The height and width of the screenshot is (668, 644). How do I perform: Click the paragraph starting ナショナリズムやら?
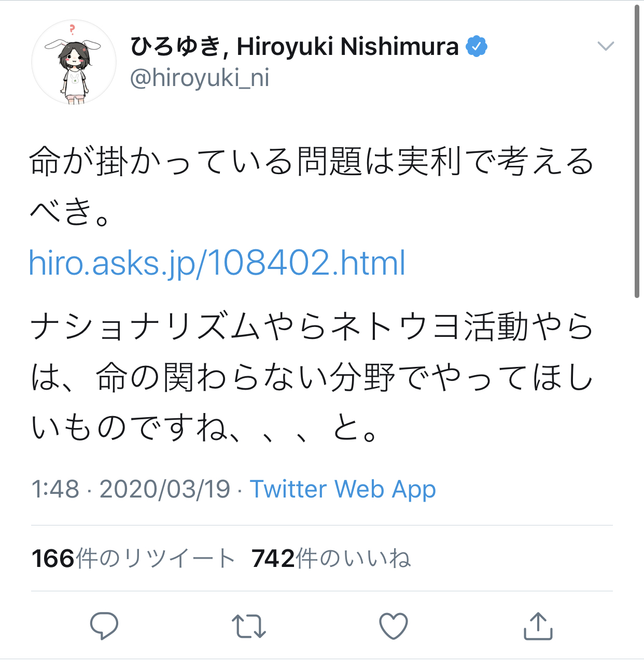point(311,377)
